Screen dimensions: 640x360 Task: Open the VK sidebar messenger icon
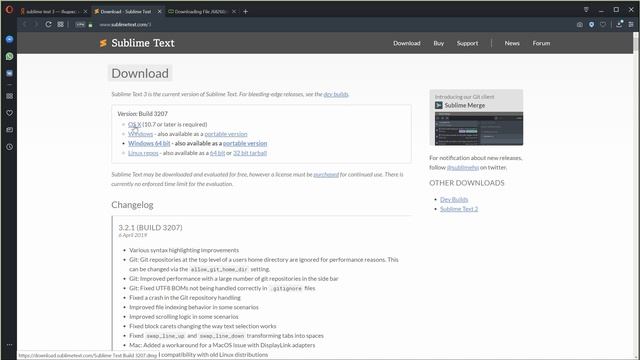point(9,73)
